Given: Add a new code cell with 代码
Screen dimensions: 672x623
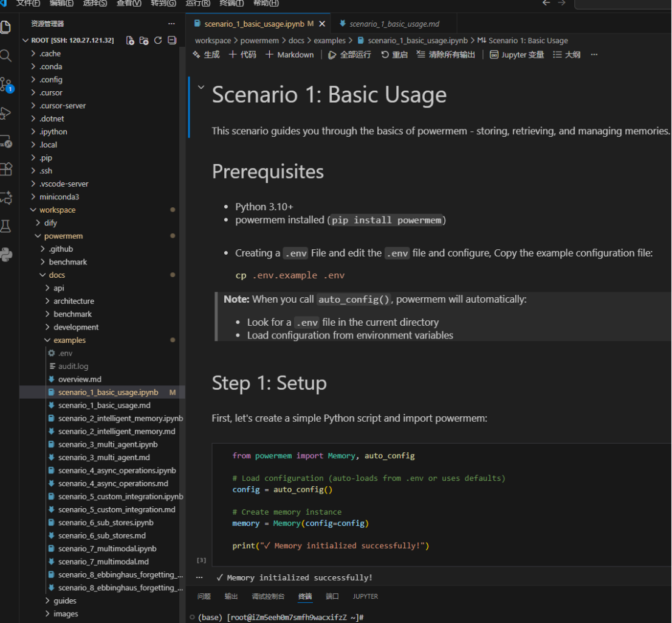Looking at the screenshot, I should (x=242, y=55).
